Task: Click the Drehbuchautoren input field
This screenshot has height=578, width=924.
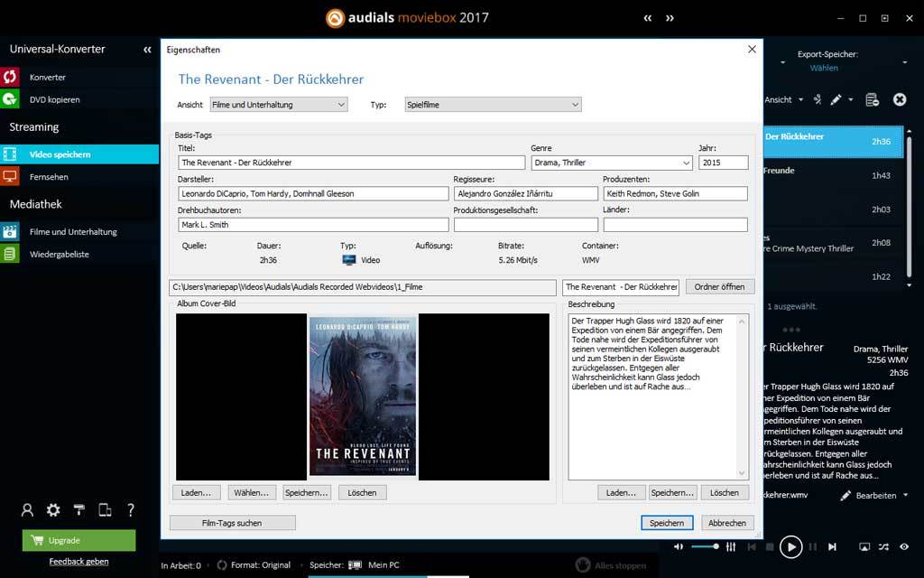Action: pos(313,225)
